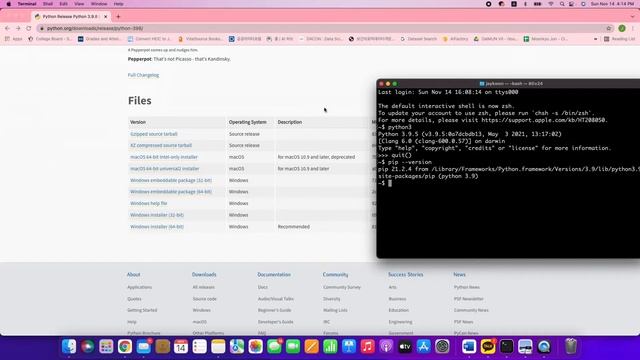Open the Chrome profile avatar

tap(622, 28)
